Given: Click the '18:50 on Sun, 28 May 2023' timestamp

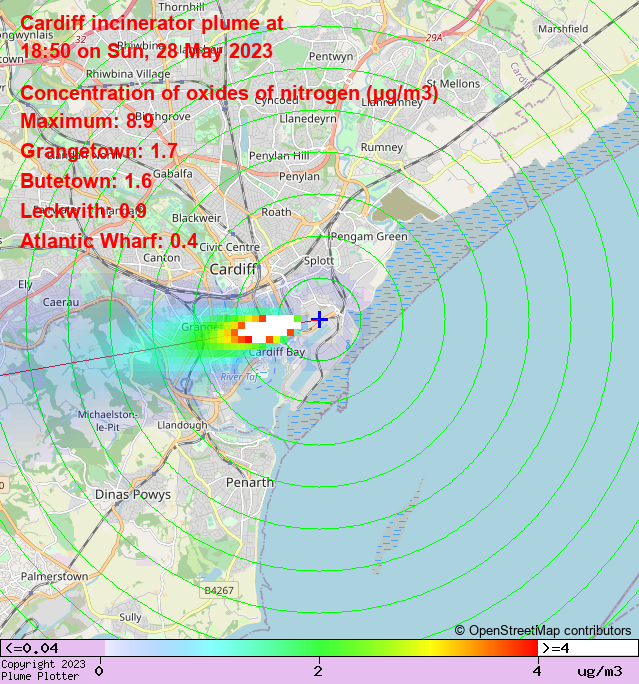Looking at the screenshot, I should [x=147, y=51].
